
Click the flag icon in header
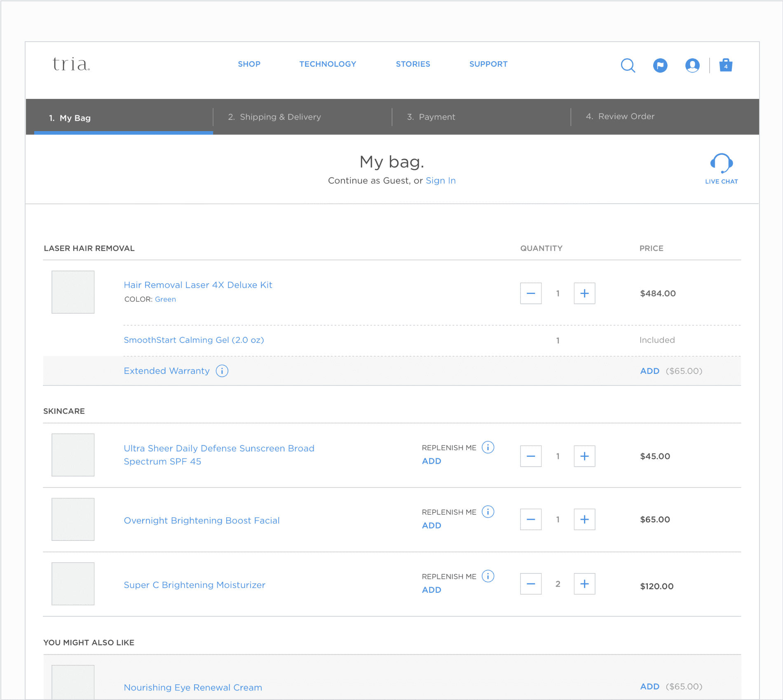click(660, 65)
